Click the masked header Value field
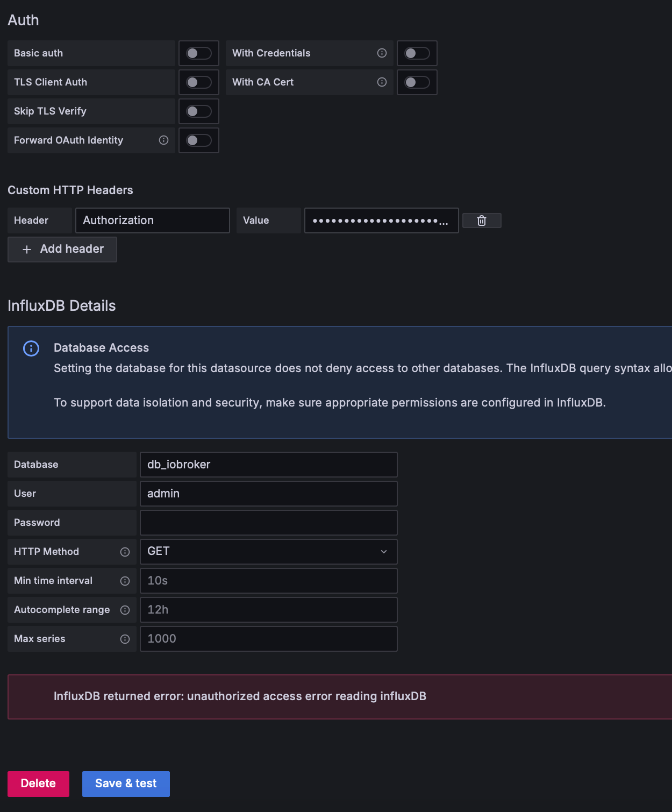Viewport: 672px width, 812px height. 381,220
